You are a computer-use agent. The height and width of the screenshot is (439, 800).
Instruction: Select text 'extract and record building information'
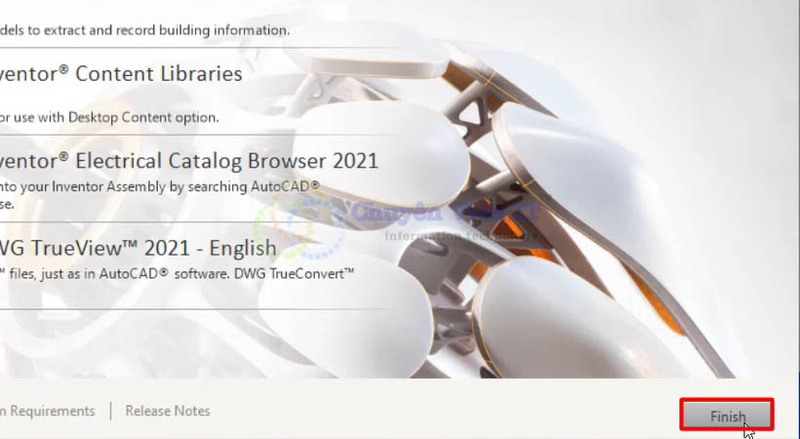click(x=166, y=31)
